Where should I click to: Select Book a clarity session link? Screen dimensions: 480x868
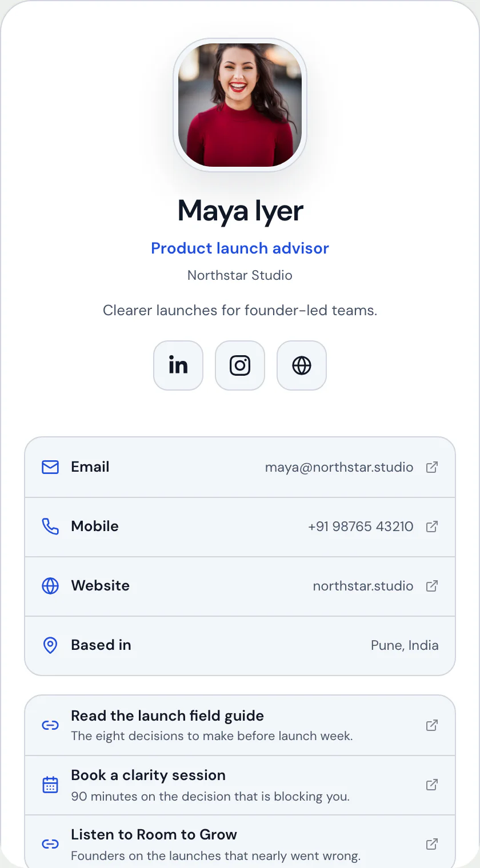click(x=240, y=785)
